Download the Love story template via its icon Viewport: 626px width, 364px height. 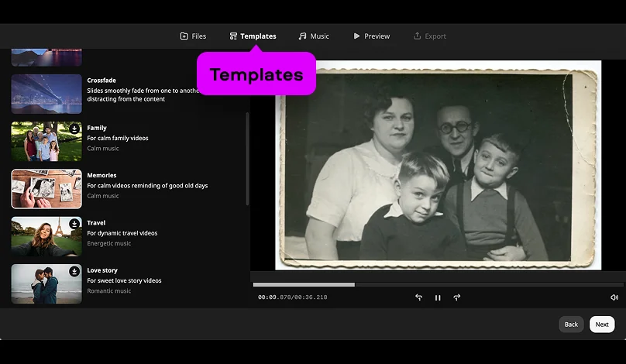(74, 271)
